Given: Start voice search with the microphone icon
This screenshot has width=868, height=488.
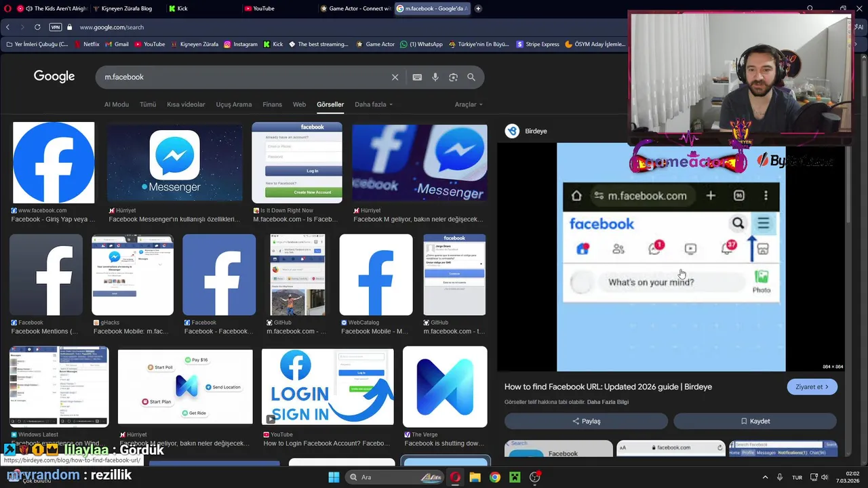Looking at the screenshot, I should tap(435, 77).
